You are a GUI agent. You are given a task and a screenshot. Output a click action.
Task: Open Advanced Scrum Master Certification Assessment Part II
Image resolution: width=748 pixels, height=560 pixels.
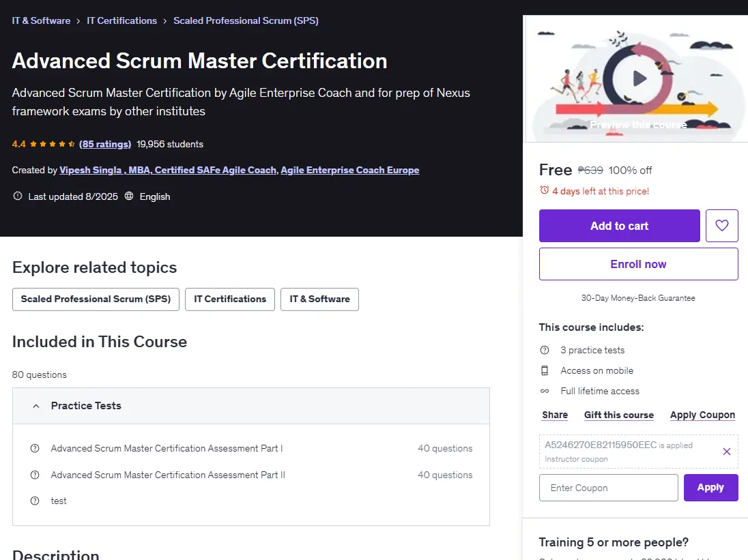(168, 475)
